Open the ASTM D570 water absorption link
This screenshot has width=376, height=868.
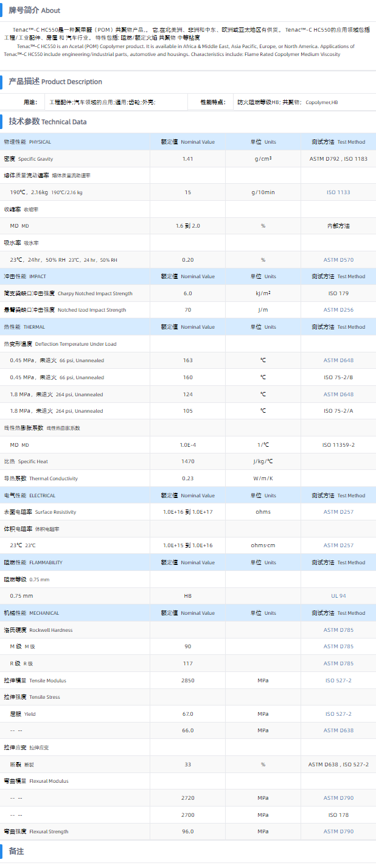pos(338,260)
